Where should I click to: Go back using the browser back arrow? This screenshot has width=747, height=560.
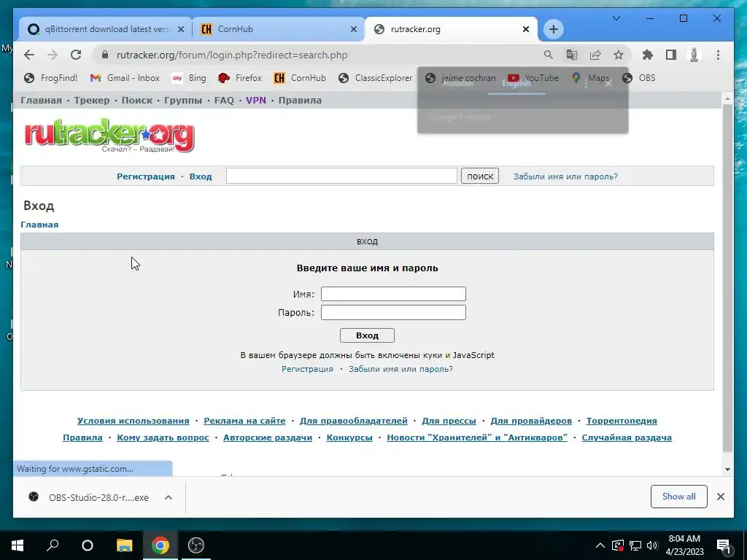pyautogui.click(x=29, y=55)
